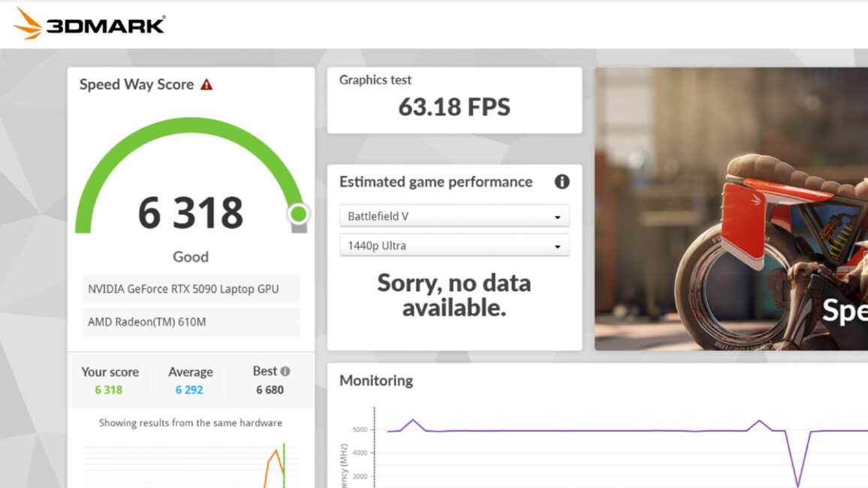Open the 1440p Ultra resolution dropdown
Image resolution: width=868 pixels, height=488 pixels.
[x=454, y=246]
